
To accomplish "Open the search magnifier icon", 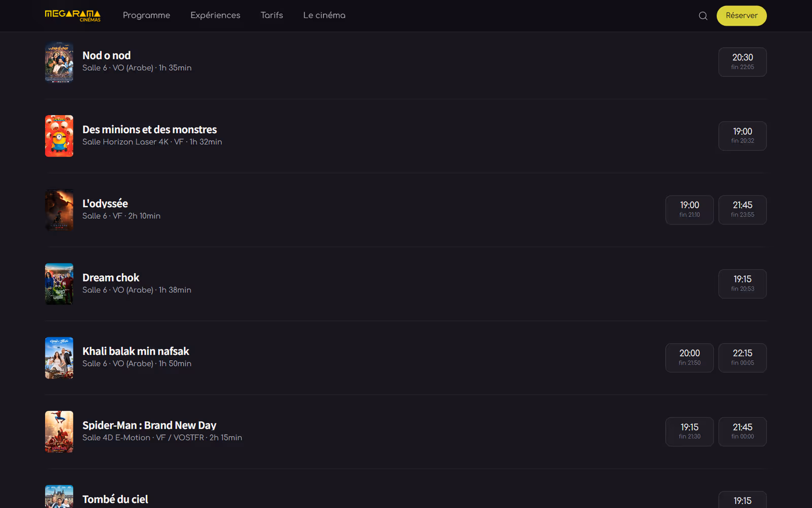I will (703, 16).
